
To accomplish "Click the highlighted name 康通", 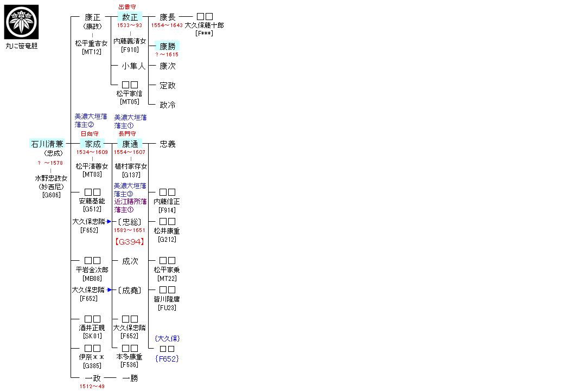I will [130, 144].
